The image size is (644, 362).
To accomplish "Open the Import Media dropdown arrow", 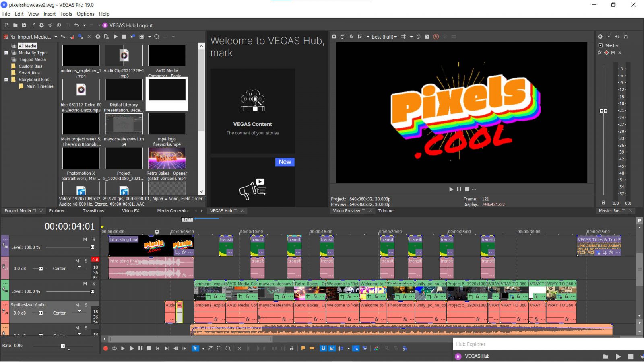I will (56, 37).
